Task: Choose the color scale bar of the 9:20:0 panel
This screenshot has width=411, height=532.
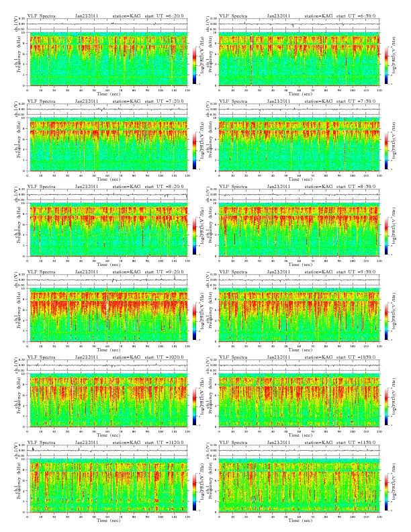Action: point(194,321)
